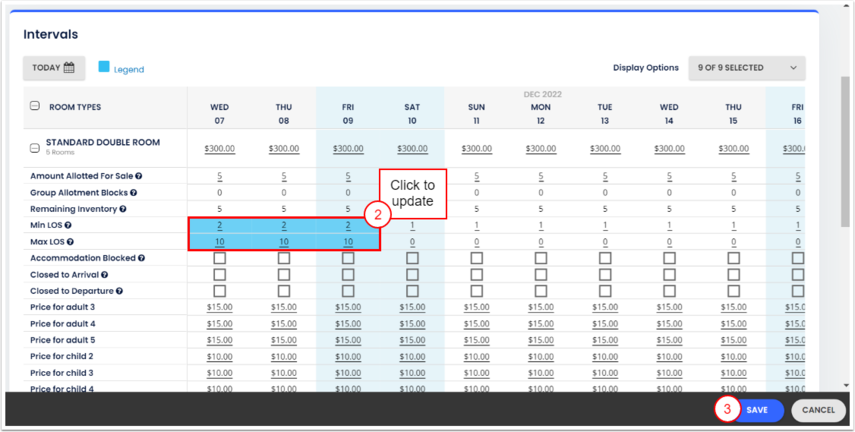Enable Closed to Departure for Mon 12
Screen dimensions: 855x432
(x=541, y=291)
